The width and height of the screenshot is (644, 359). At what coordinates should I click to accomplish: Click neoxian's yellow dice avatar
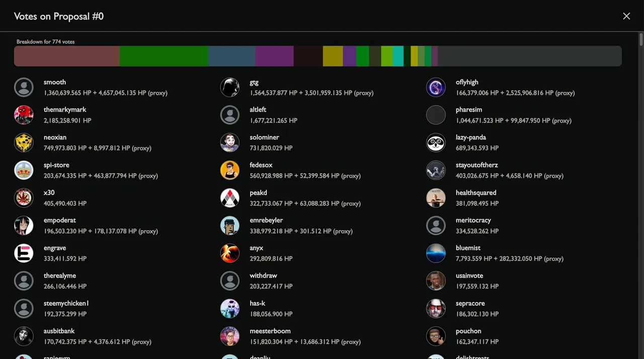24,143
